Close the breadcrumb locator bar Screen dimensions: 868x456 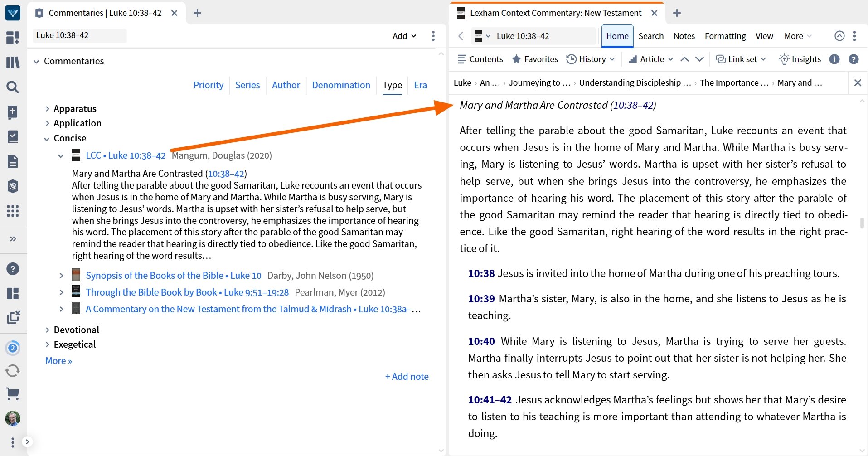[x=858, y=82]
